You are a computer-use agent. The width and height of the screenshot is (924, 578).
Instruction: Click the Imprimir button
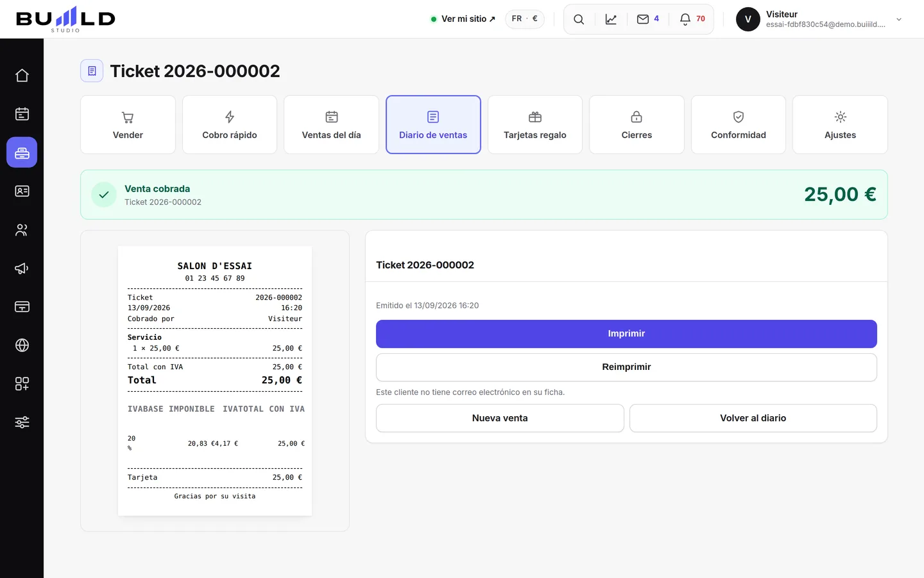pos(626,334)
